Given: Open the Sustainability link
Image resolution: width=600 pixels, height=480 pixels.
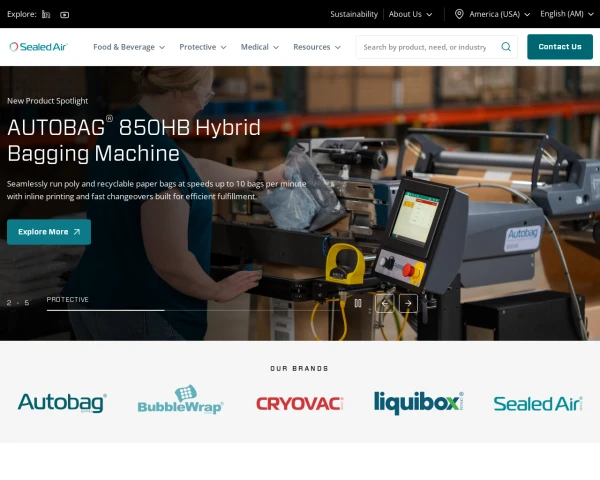Looking at the screenshot, I should pyautogui.click(x=354, y=14).
